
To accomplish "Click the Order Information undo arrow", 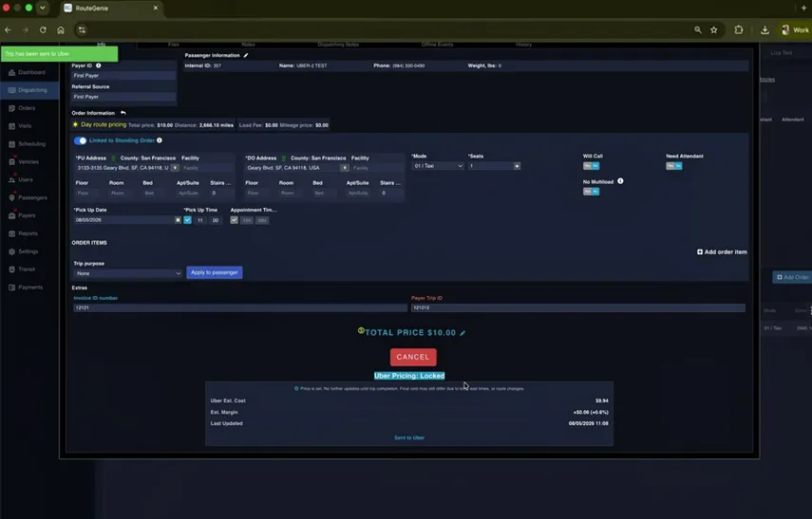I will (x=123, y=113).
